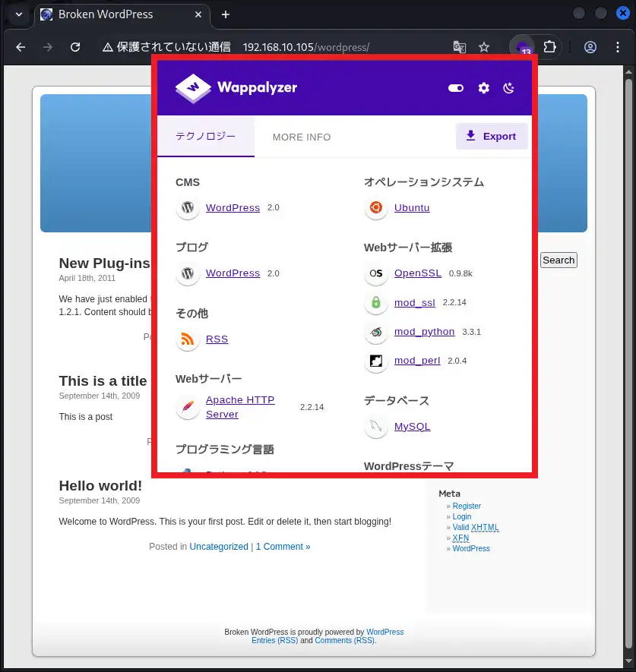Select the テクノロジー tab
The width and height of the screenshot is (636, 672).
coord(205,137)
